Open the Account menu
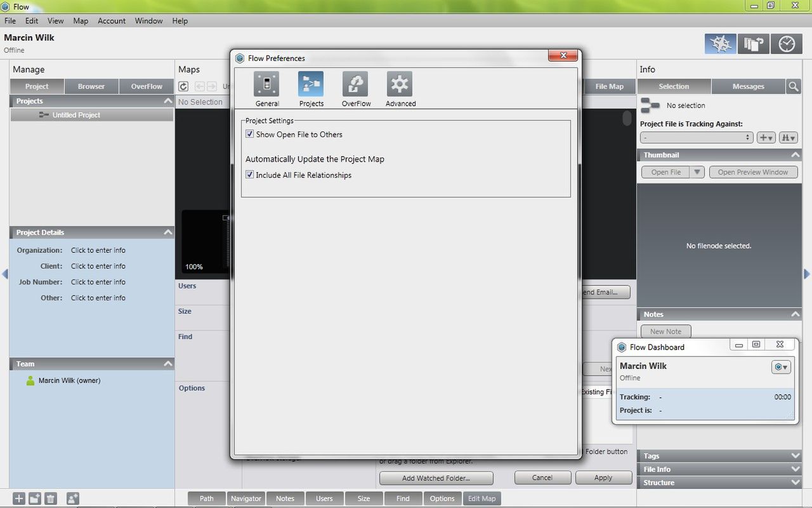Image resolution: width=812 pixels, height=508 pixels. tap(112, 21)
